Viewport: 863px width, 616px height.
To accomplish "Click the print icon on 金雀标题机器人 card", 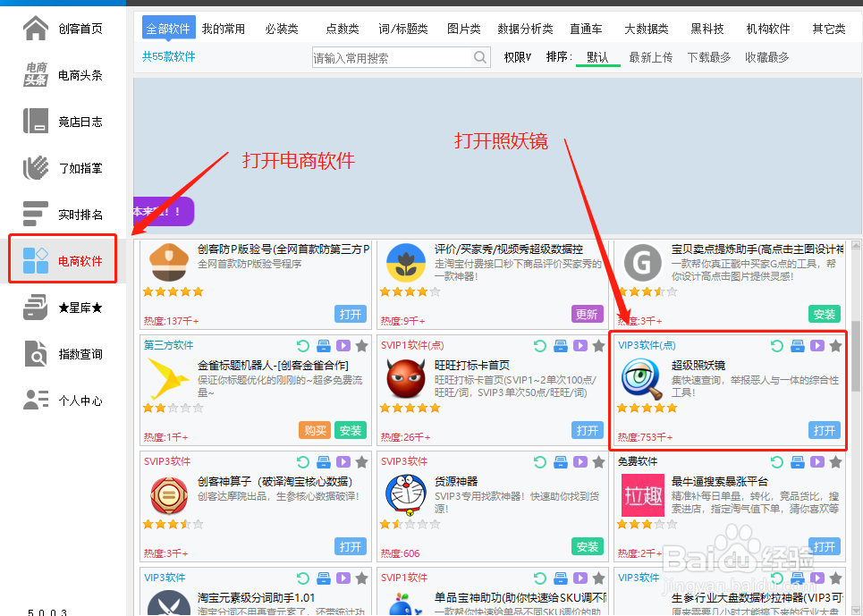I will pos(324,345).
